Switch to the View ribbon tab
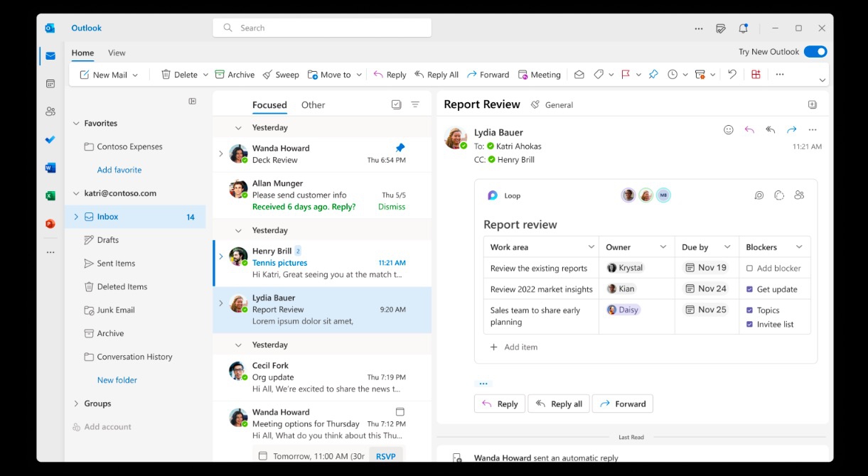 tap(117, 53)
